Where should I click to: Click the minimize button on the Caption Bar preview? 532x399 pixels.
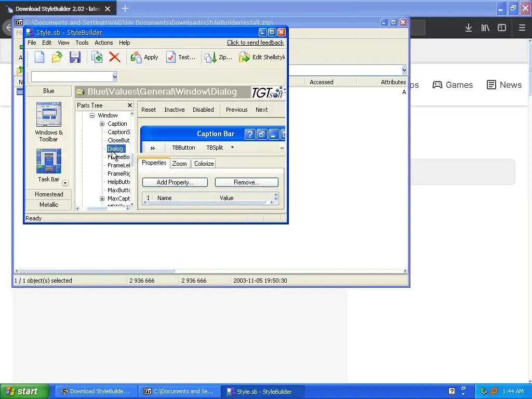[273, 135]
